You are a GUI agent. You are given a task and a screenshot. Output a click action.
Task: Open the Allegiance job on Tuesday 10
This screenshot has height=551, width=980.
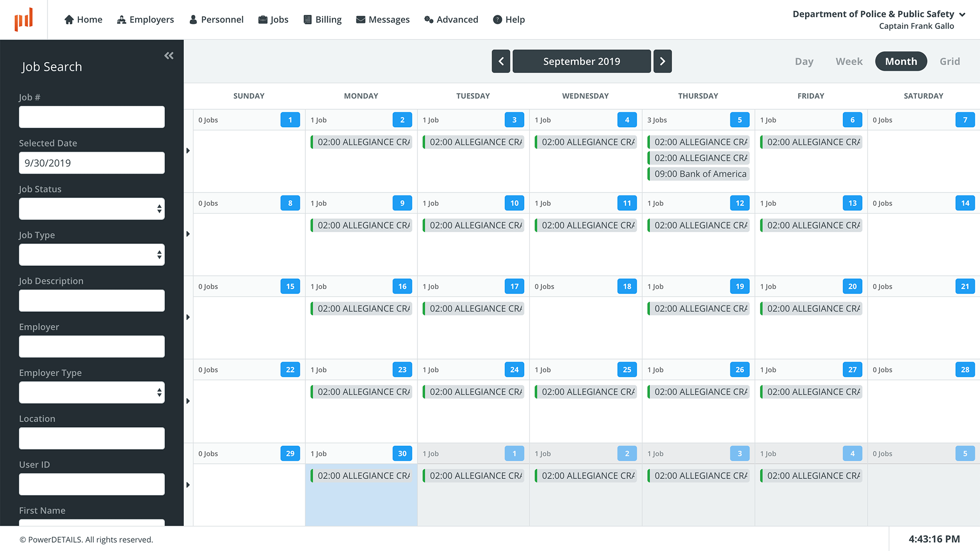click(x=473, y=225)
